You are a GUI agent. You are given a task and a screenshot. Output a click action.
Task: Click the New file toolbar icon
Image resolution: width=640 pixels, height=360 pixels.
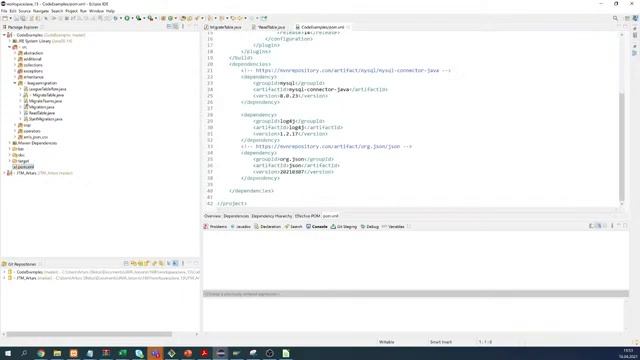pos(5,18)
